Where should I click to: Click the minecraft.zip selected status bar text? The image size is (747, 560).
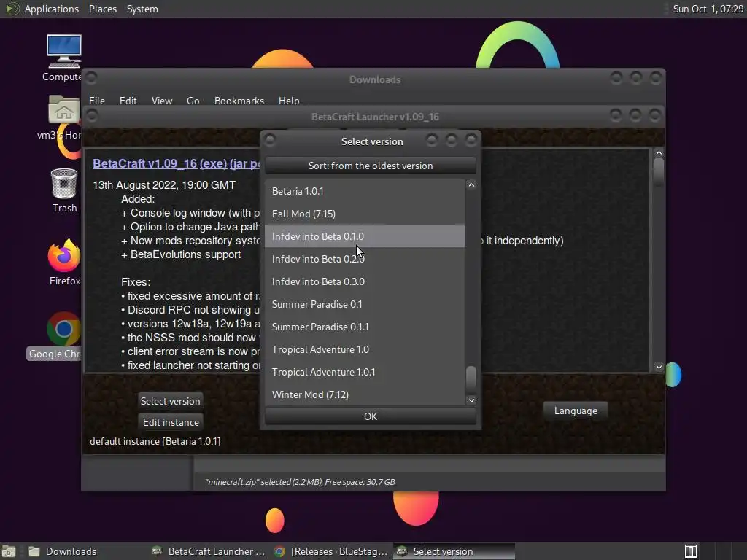click(300, 482)
